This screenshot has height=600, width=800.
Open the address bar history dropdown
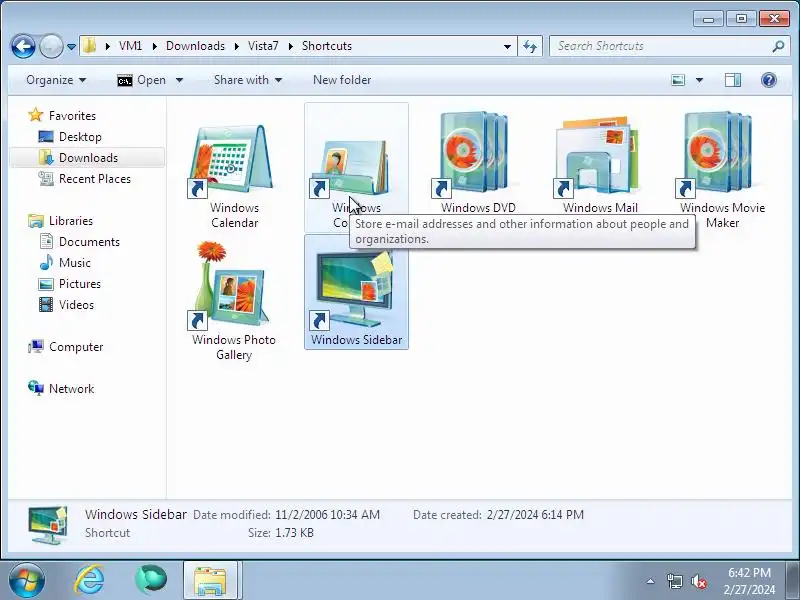coord(507,46)
